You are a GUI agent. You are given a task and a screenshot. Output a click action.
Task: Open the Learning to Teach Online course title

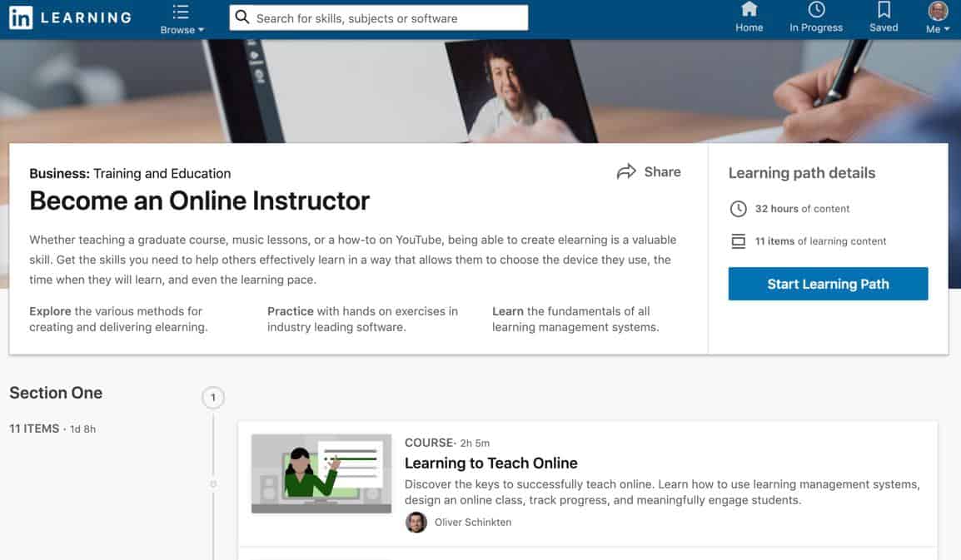click(490, 463)
